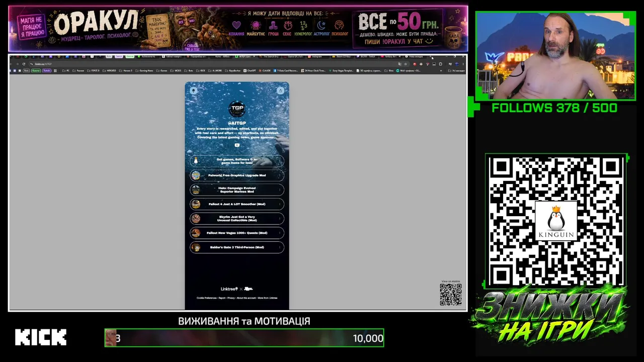The image size is (644, 362).
Task: Click the translate icon in the address bar
Action: tap(400, 64)
